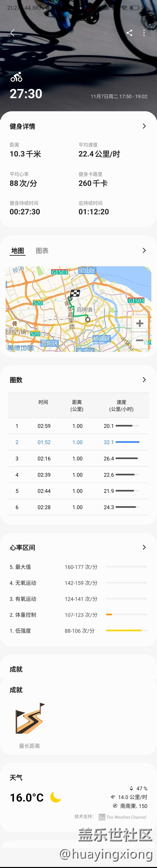Select the cycling activity icon

pos(16,78)
